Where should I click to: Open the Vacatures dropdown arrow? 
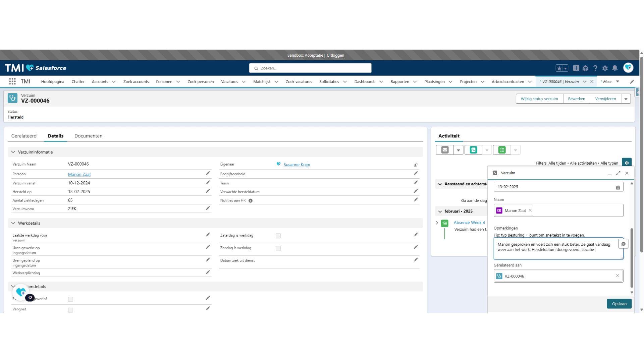tap(244, 82)
